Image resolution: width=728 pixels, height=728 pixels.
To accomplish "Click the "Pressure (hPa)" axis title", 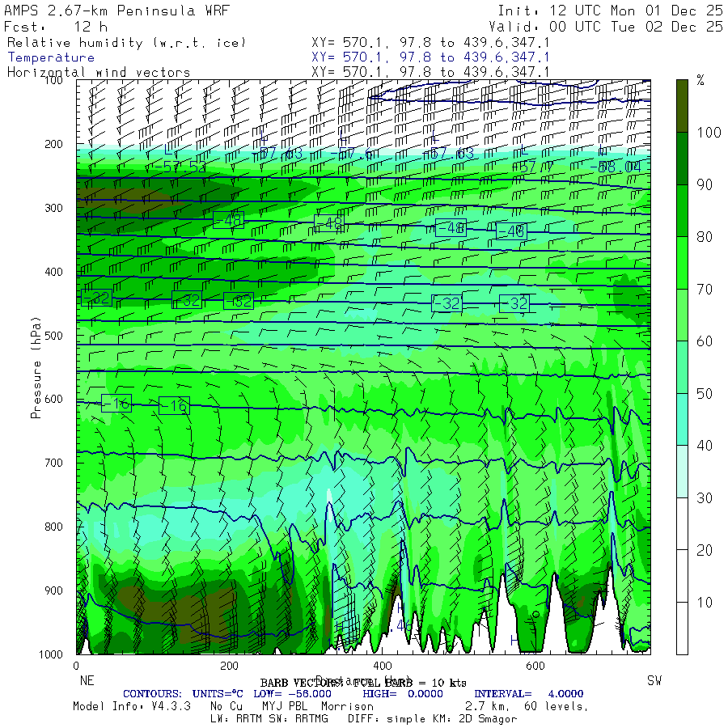I will (36, 367).
